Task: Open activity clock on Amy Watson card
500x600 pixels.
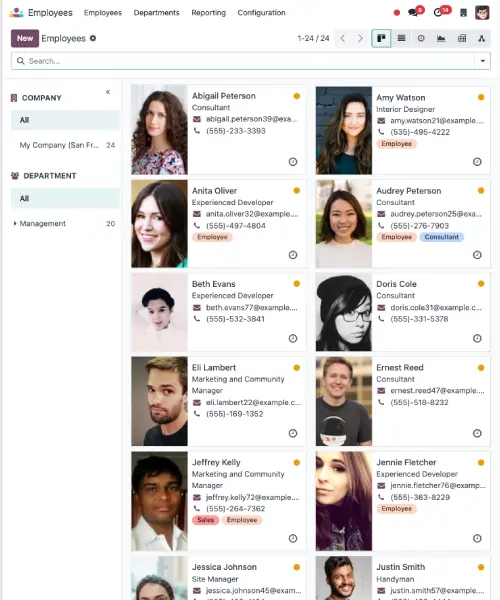Action: click(477, 162)
